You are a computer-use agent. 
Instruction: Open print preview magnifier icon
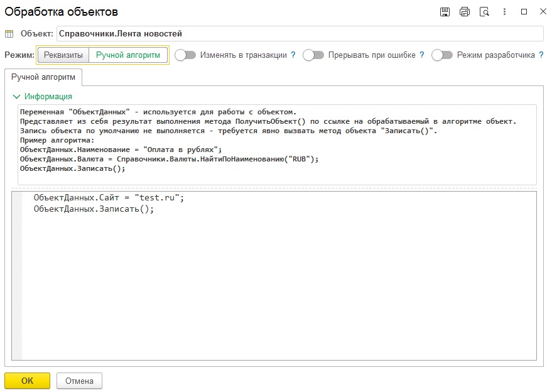pyautogui.click(x=484, y=12)
